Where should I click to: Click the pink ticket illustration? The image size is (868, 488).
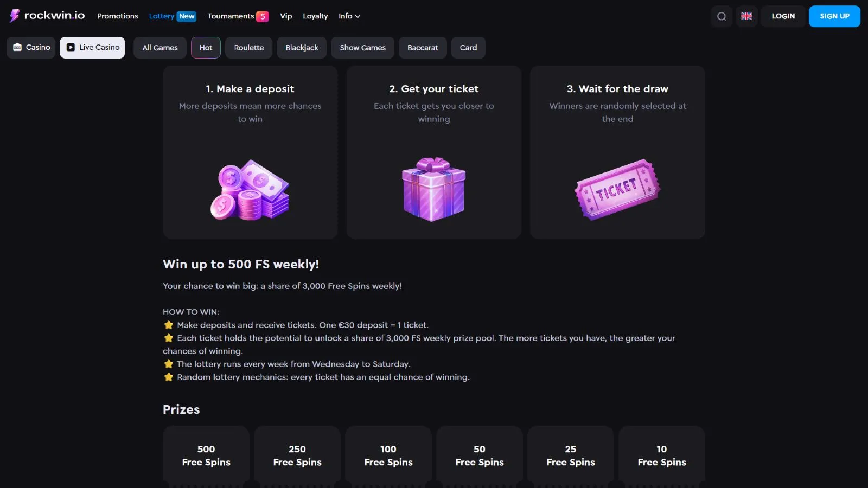click(617, 189)
